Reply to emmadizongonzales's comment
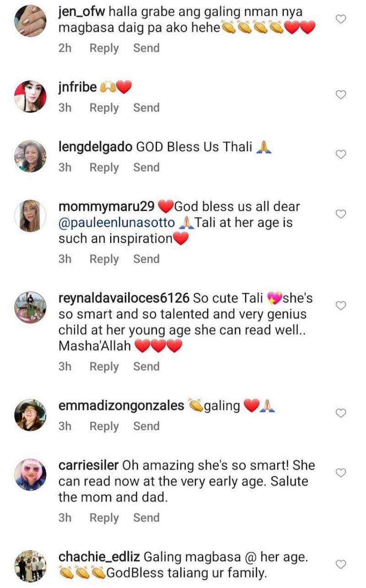The width and height of the screenshot is (366, 588). pos(104,426)
